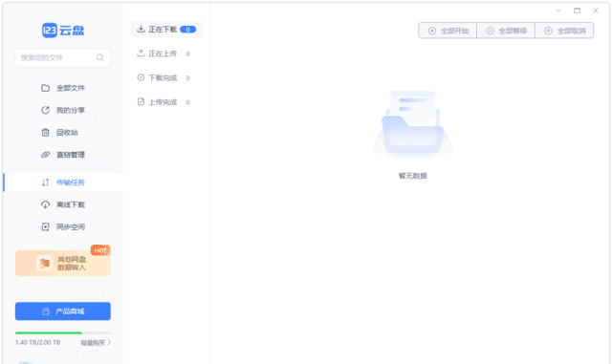Click the 123云盘 logo
Image resolution: width=612 pixels, height=364 pixels.
click(63, 30)
